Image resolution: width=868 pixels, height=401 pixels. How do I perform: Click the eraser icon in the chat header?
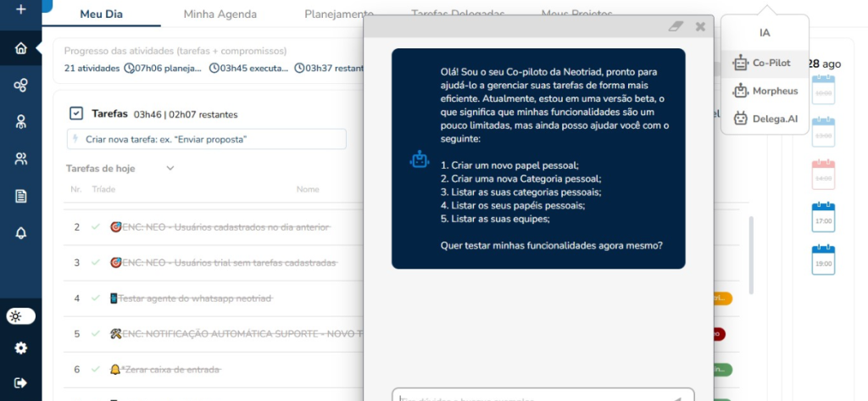click(675, 26)
